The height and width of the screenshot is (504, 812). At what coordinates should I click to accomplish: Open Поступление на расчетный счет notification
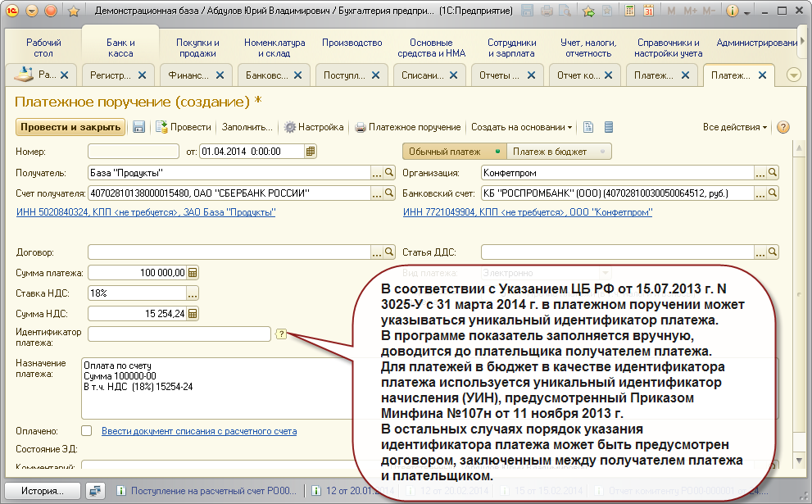point(207,491)
